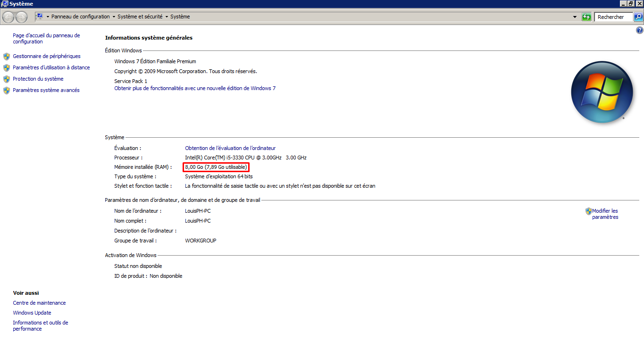Close the Système window

(x=639, y=4)
